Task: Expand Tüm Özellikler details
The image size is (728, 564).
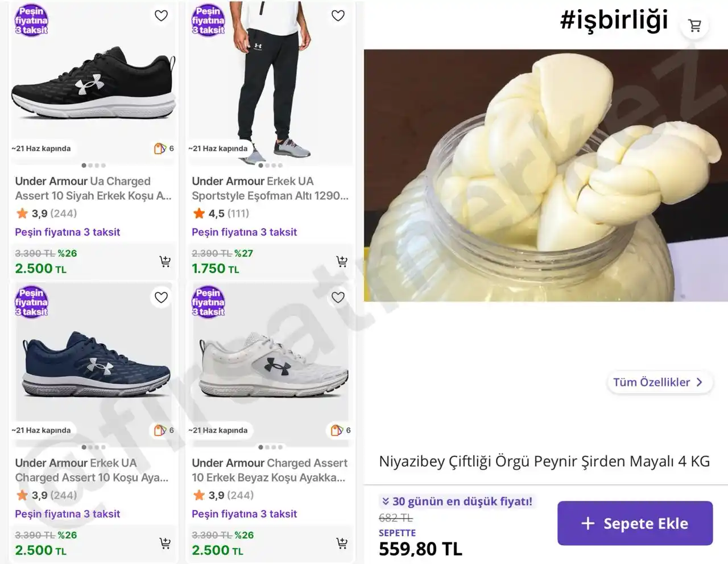Action: pyautogui.click(x=657, y=382)
